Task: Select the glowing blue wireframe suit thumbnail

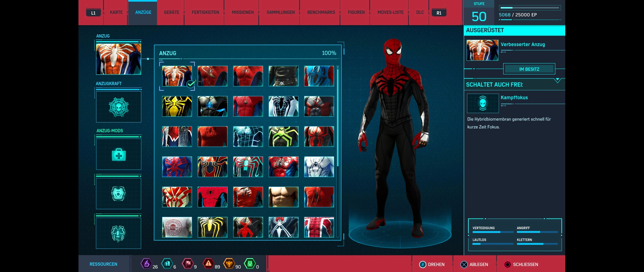Action: [248, 137]
